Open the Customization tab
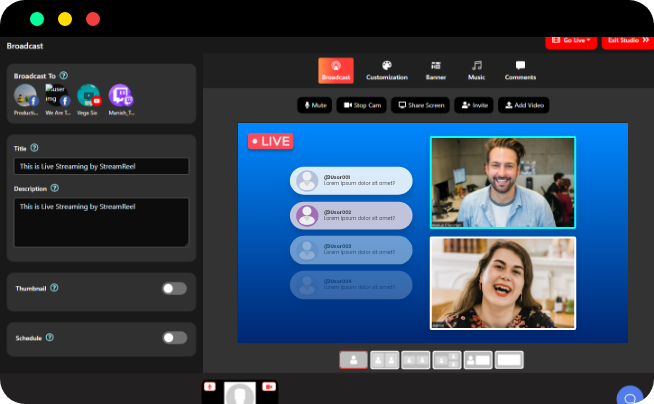This screenshot has width=654, height=404. coord(387,70)
